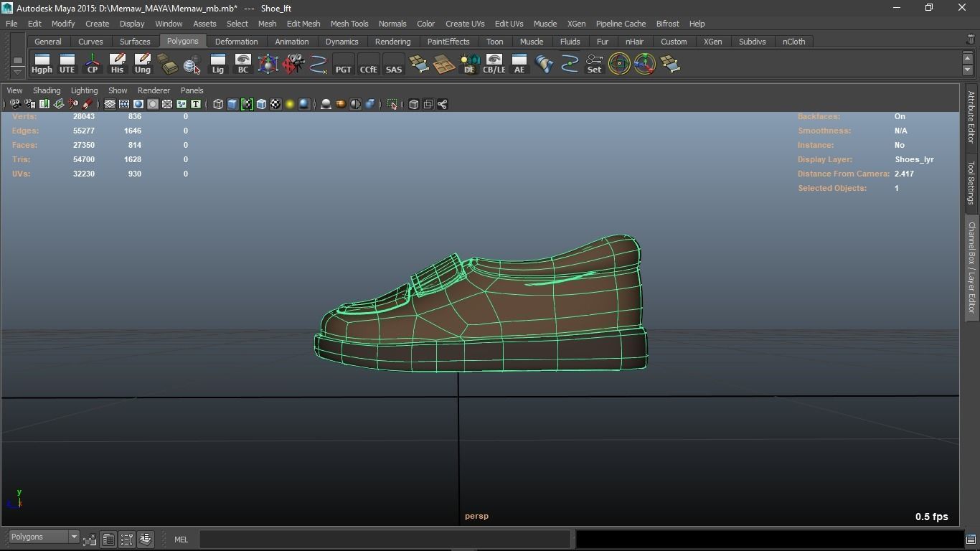
Task: Click the MEL command language label
Action: click(x=181, y=540)
